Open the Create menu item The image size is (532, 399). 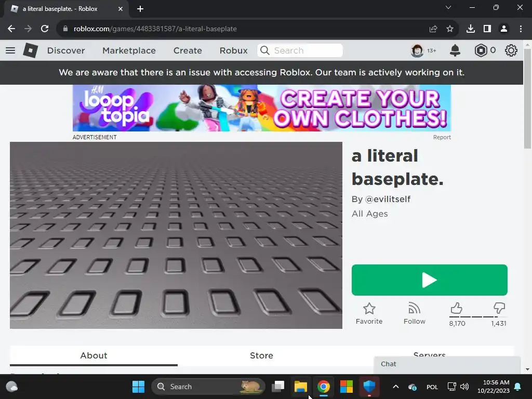[x=188, y=50]
